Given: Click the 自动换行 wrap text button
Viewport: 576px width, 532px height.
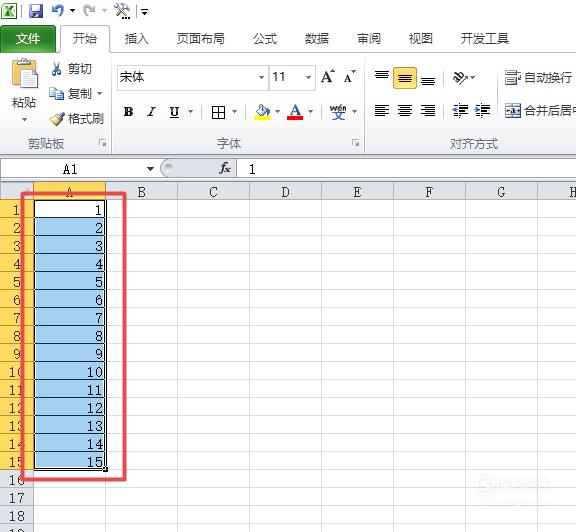Looking at the screenshot, I should (538, 78).
